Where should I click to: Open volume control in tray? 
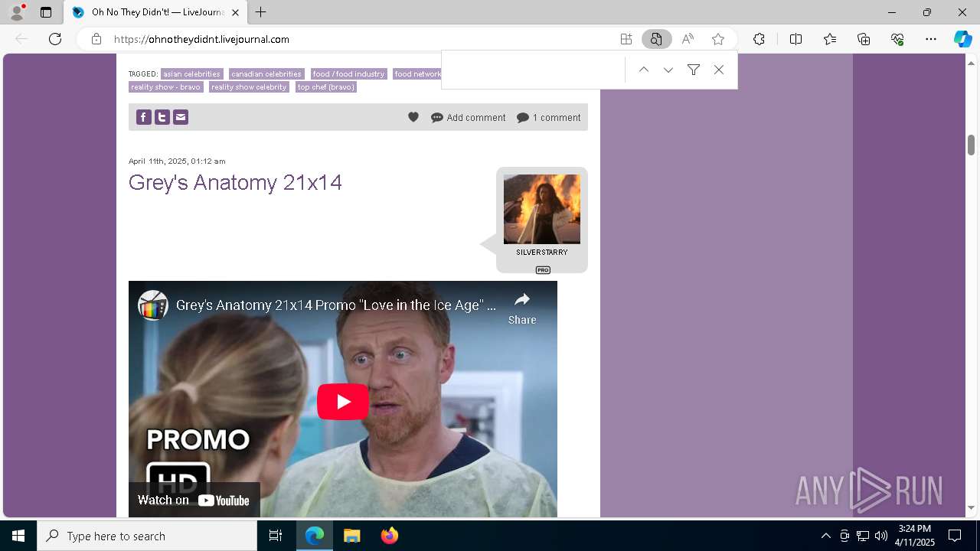click(881, 536)
